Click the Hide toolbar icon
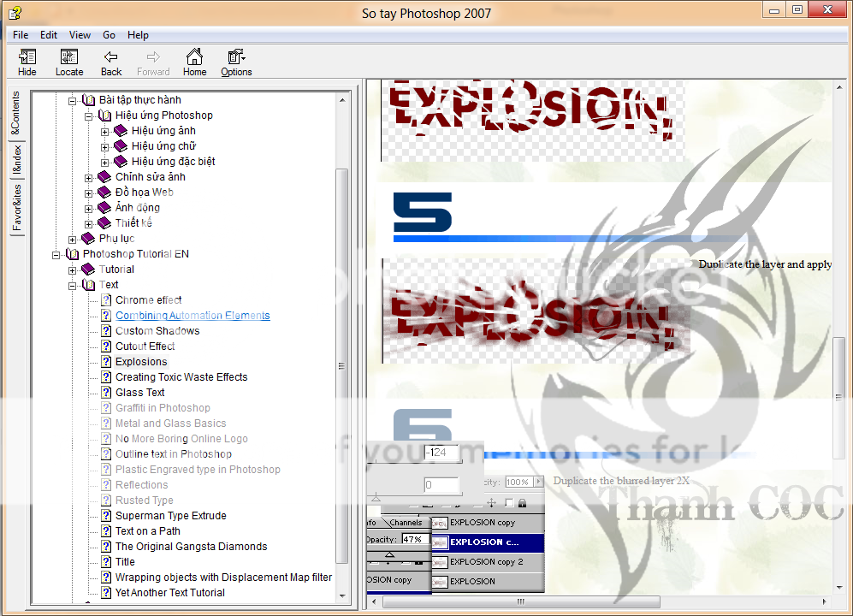This screenshot has width=853, height=616. click(27, 57)
